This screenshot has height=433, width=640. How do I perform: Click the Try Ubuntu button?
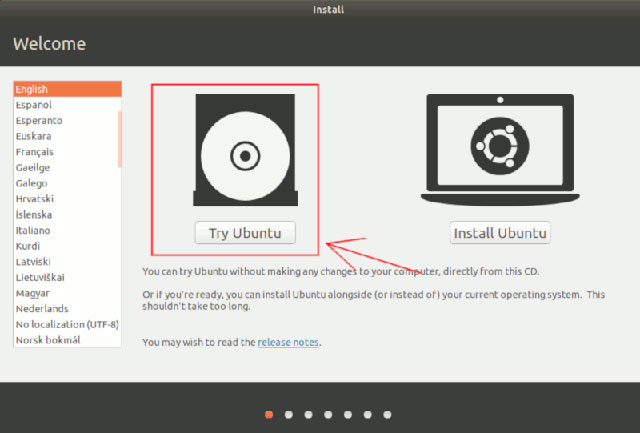tap(245, 233)
